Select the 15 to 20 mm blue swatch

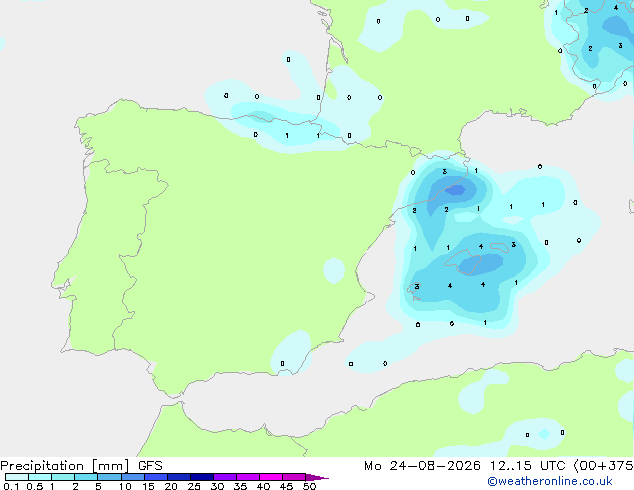[156, 477]
